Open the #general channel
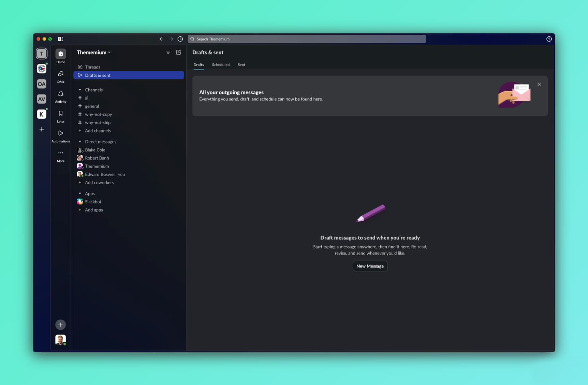Screen dimensions: 588x385 [x=129, y=106]
